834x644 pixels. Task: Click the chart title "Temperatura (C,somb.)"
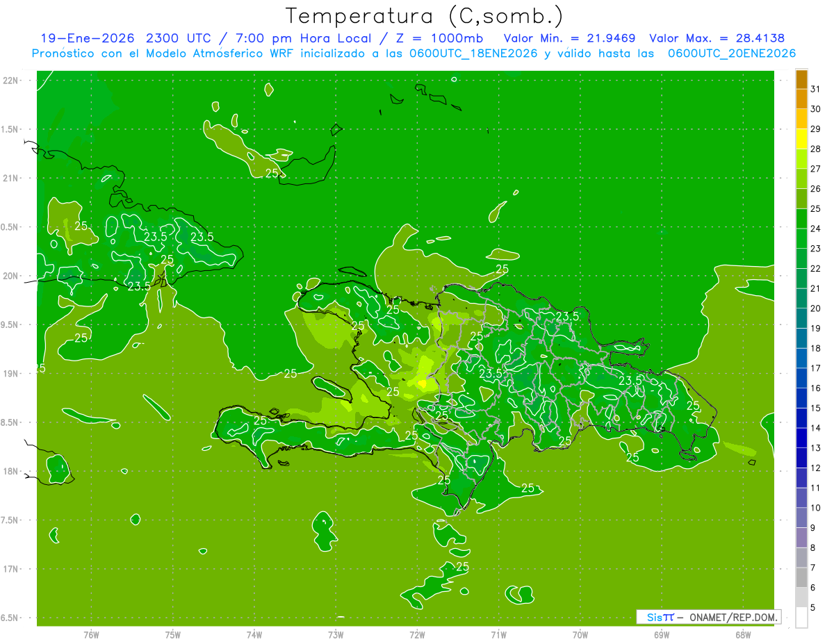point(424,16)
